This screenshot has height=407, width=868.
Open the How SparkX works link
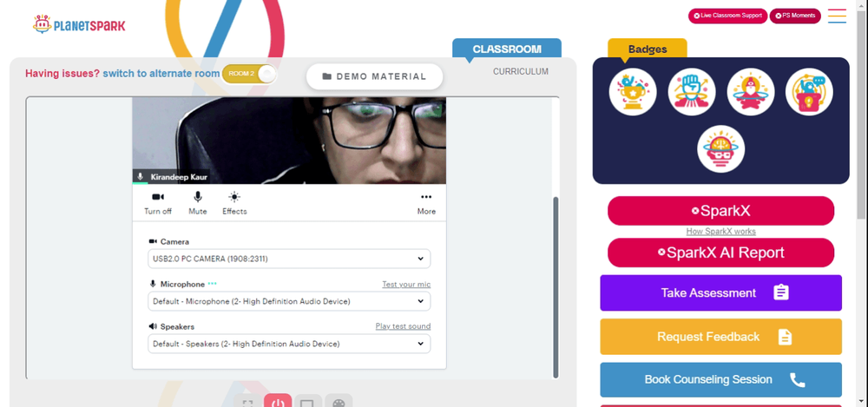[720, 232]
